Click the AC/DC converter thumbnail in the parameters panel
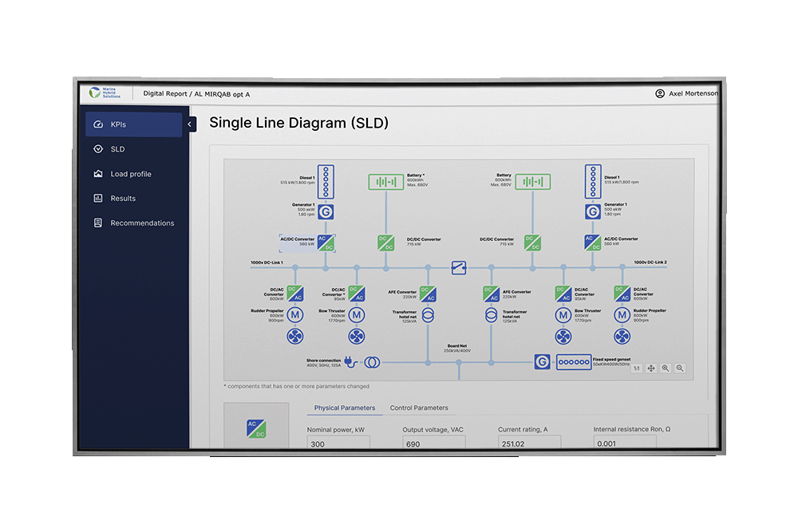The width and height of the screenshot is (798, 532). (x=256, y=428)
